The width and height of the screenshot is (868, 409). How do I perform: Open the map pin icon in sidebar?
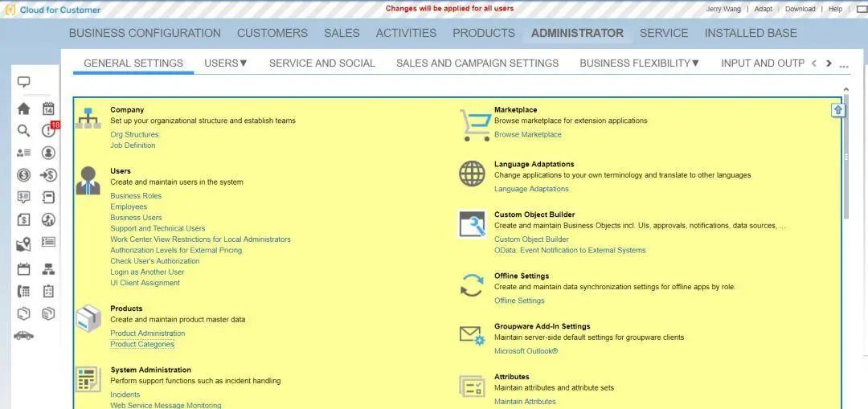(x=23, y=244)
